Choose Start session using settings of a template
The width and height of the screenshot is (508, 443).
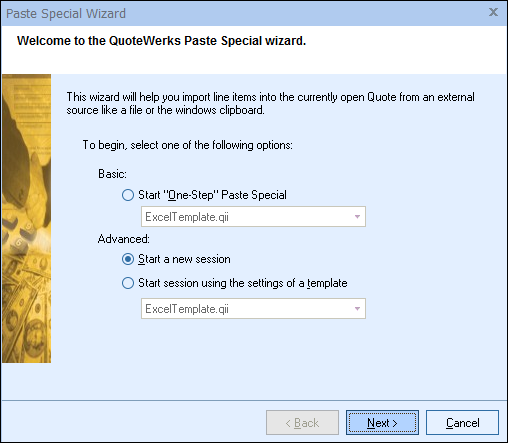tap(128, 283)
